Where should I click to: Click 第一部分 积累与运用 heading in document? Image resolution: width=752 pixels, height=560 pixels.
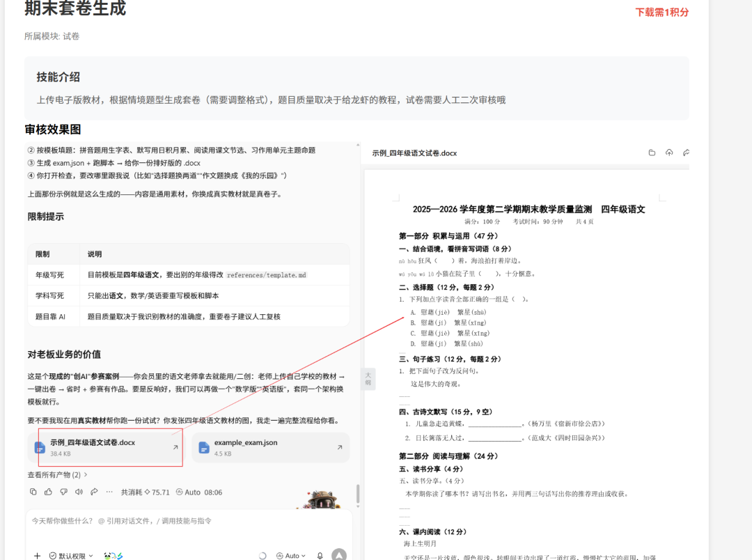pos(448,236)
